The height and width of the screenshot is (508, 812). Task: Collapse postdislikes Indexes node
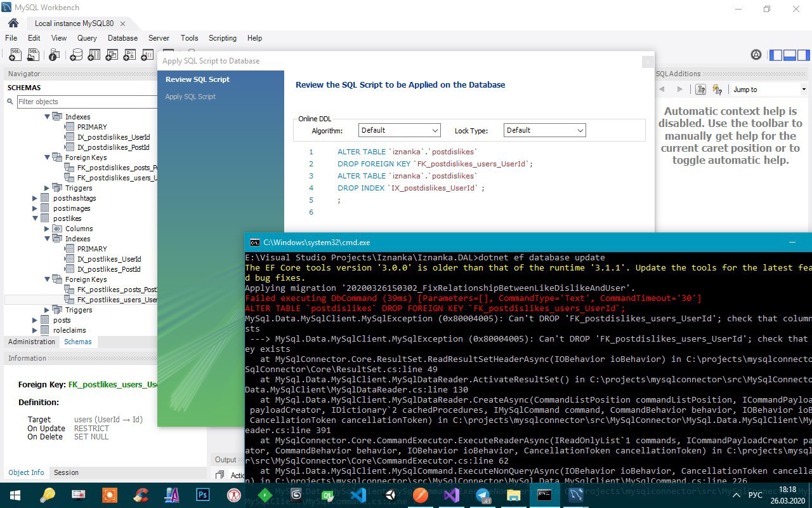coord(48,117)
